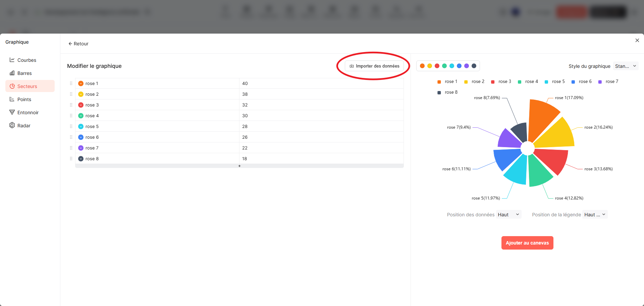This screenshot has width=644, height=306.
Task: Open color picker for rose 5 row
Action: pyautogui.click(x=81, y=127)
